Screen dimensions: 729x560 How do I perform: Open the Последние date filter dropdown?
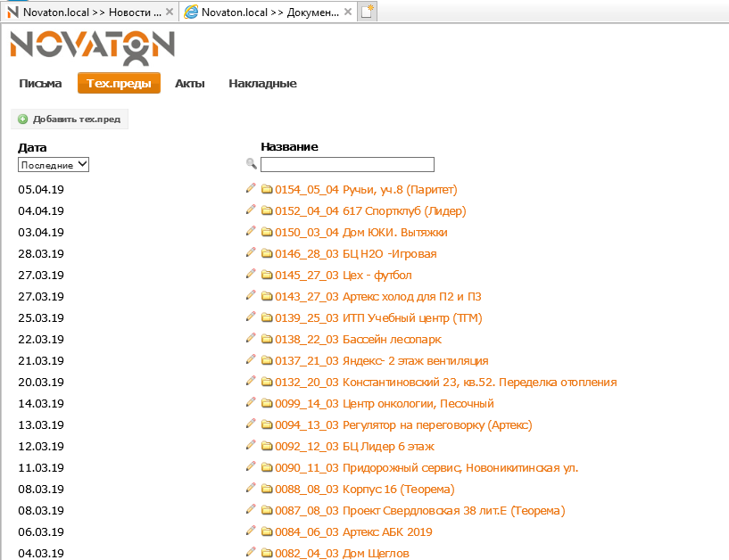pyautogui.click(x=54, y=164)
